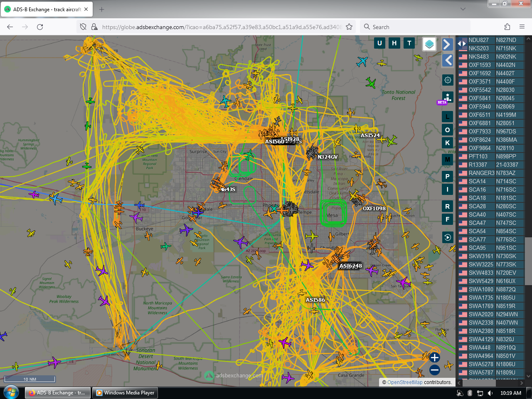Click the globe.adsbexchange.com URL field
The width and height of the screenshot is (532, 399).
coord(222,27)
